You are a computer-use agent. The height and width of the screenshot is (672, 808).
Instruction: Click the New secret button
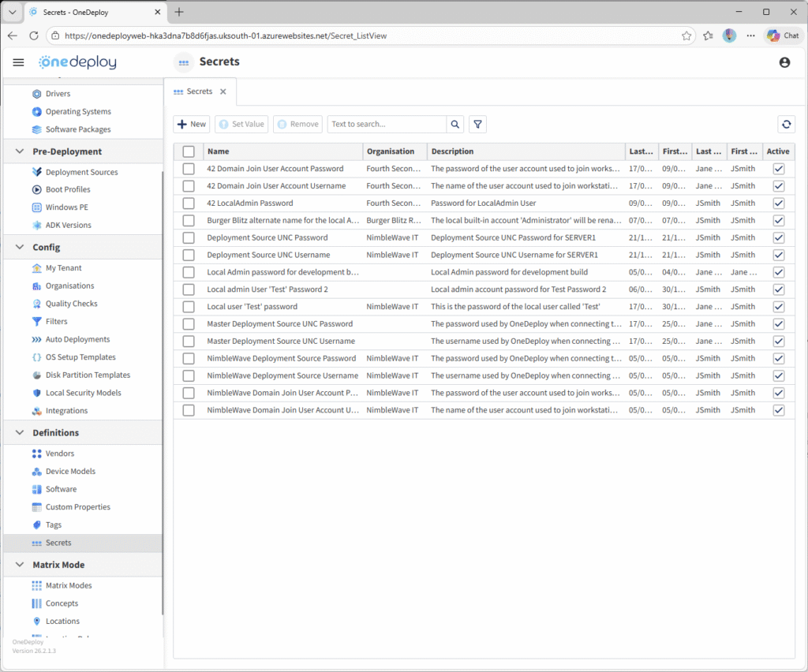point(192,124)
